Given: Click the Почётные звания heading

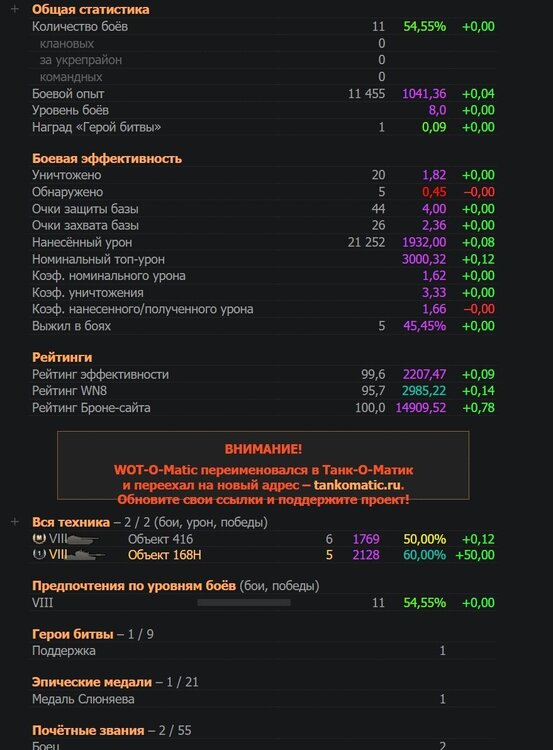Looking at the screenshot, I should tap(88, 730).
